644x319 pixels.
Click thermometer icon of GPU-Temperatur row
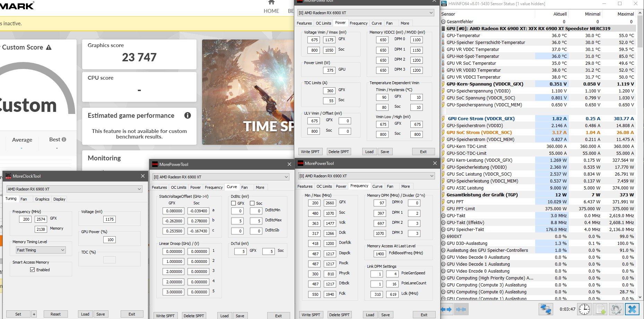pyautogui.click(x=443, y=35)
